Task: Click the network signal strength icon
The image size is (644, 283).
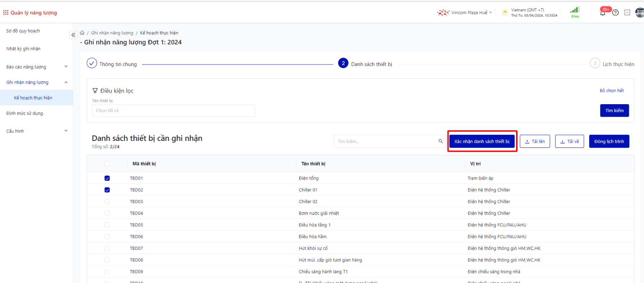Action: [575, 10]
